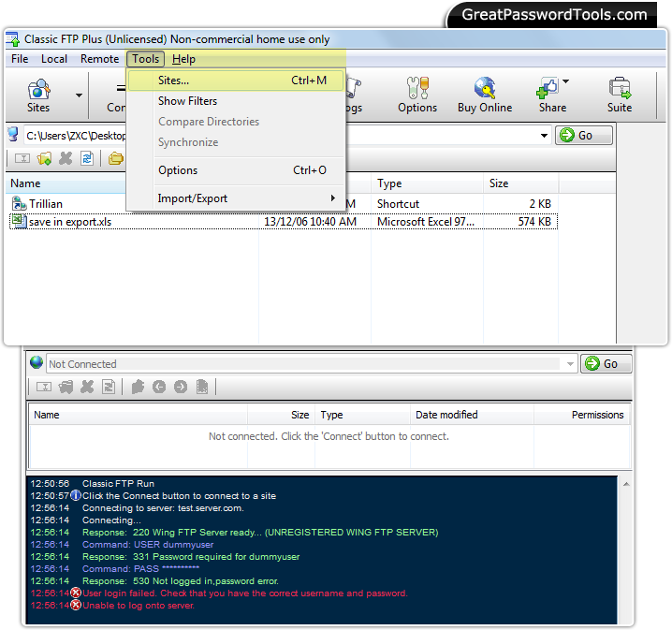Click the Excel file icon for export.xls
The image size is (672, 630).
[18, 222]
